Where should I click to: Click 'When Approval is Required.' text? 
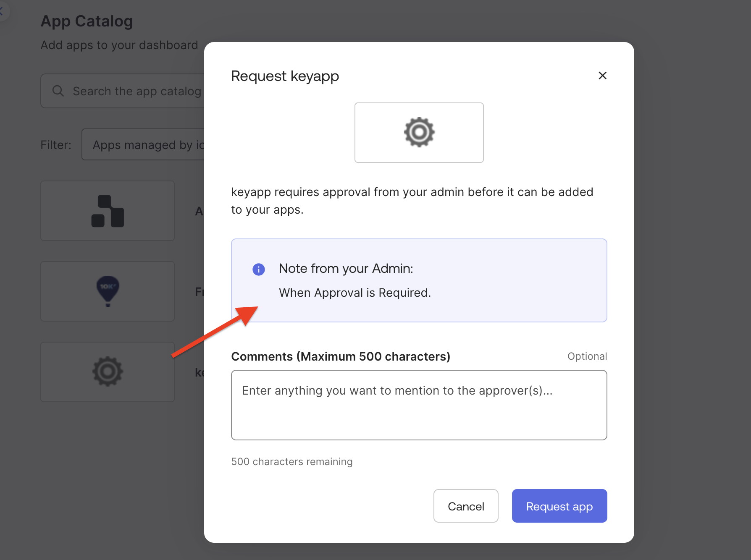(355, 293)
